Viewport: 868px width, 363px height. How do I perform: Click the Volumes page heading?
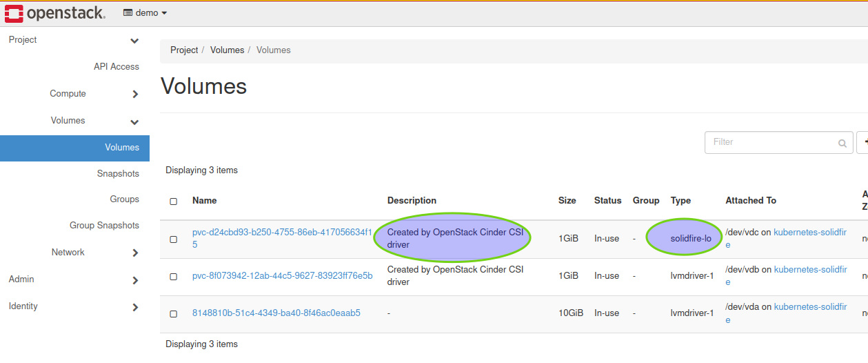coord(204,86)
